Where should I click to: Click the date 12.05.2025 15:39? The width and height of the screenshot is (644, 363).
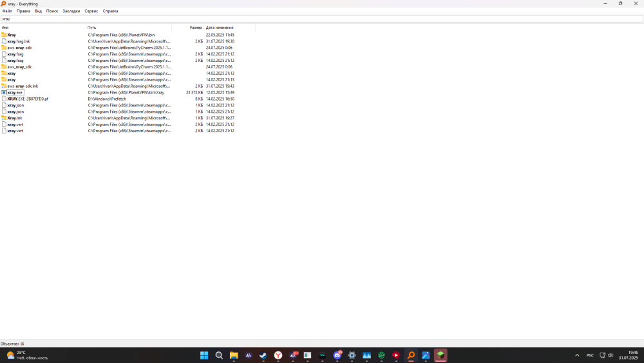[x=220, y=92]
